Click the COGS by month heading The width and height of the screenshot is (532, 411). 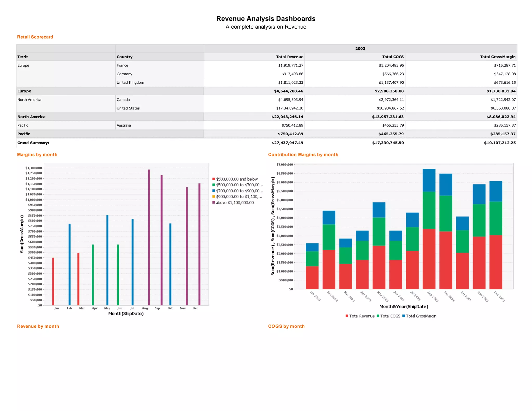tap(286, 326)
